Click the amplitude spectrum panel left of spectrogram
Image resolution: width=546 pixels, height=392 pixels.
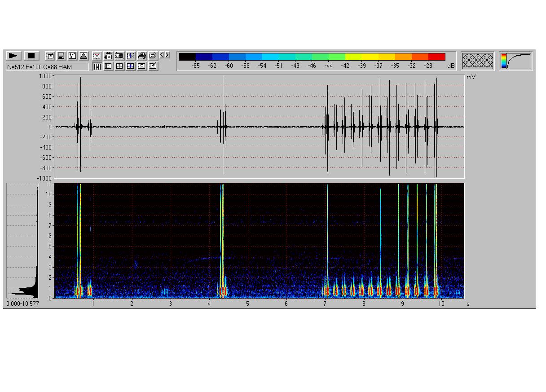tap(22, 241)
